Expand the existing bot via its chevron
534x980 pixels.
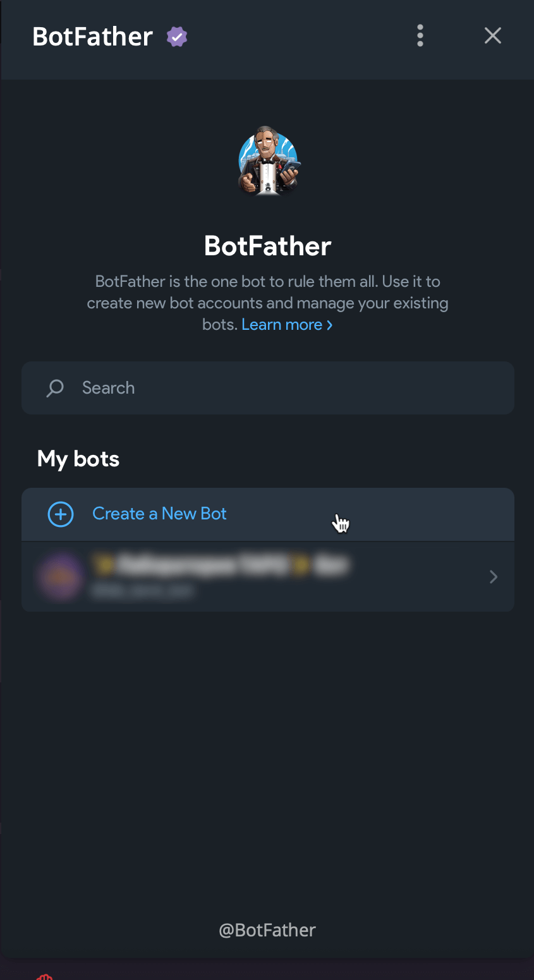click(494, 576)
